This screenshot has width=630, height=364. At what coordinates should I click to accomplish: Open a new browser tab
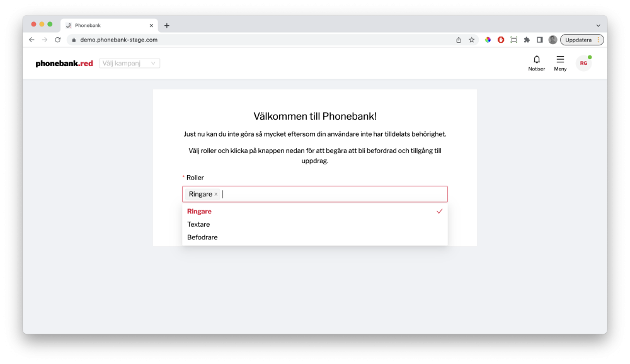coord(167,26)
